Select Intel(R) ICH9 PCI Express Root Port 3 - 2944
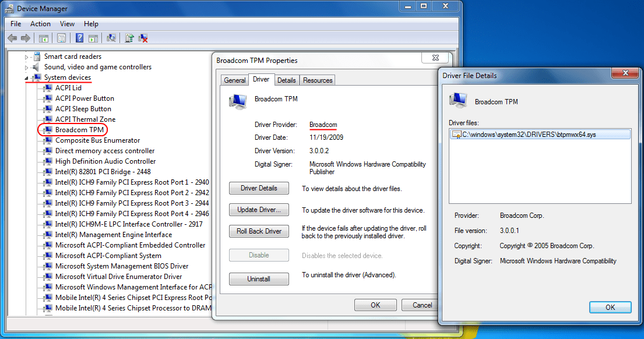The width and height of the screenshot is (644, 339). [132, 203]
